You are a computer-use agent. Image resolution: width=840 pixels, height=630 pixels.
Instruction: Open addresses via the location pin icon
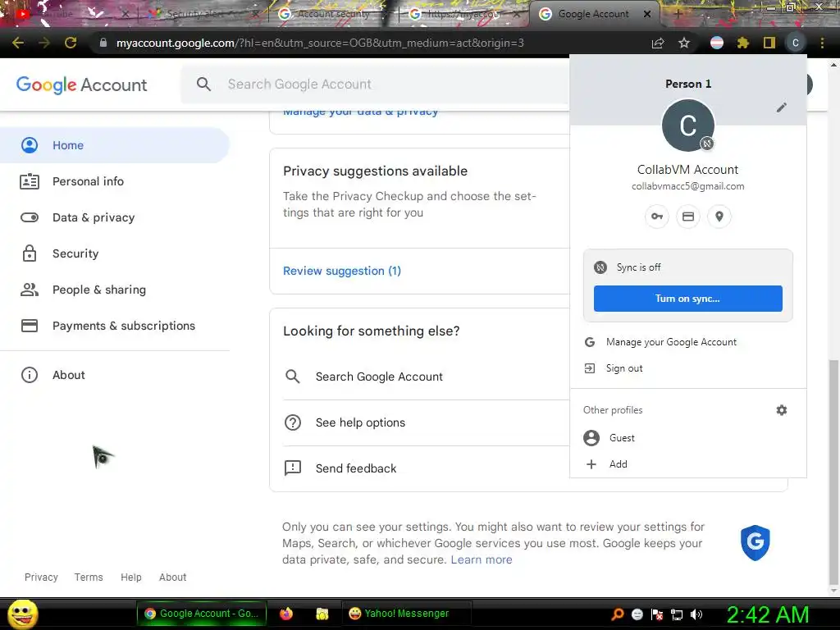(719, 217)
